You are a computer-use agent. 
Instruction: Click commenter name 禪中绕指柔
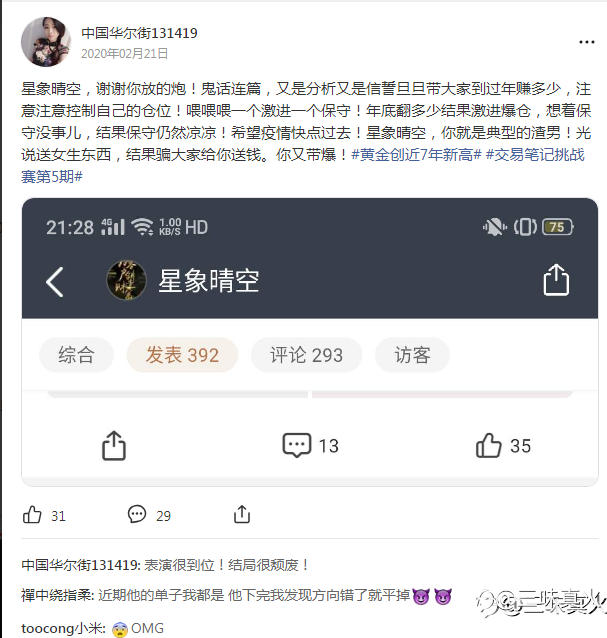click(57, 595)
